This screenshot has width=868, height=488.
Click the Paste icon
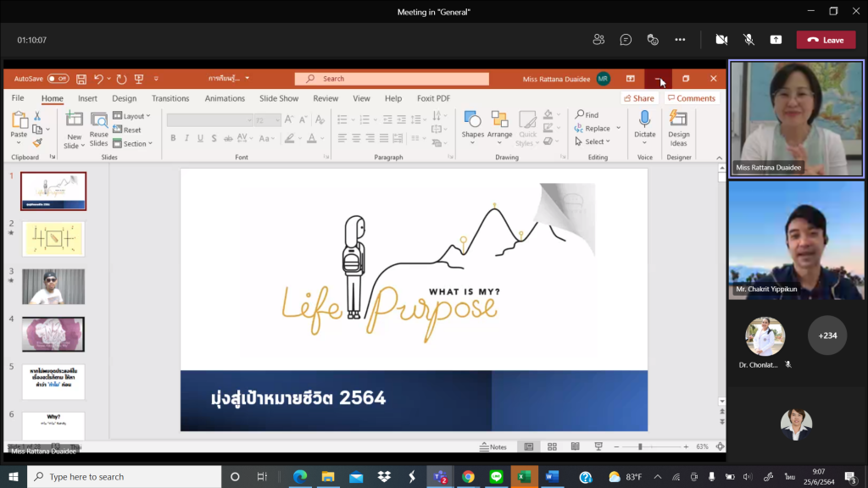click(19, 119)
